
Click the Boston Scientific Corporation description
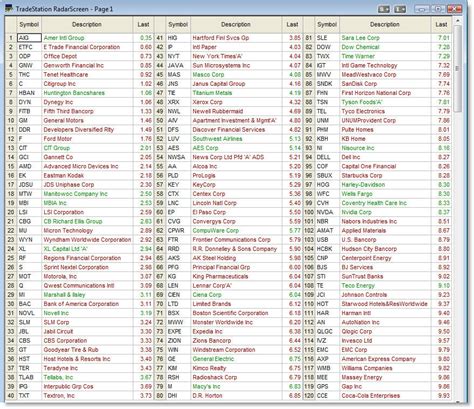coord(230,313)
